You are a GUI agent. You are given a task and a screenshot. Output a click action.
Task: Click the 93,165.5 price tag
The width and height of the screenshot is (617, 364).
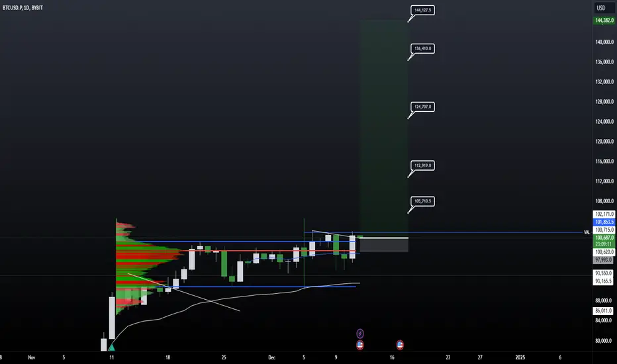[x=604, y=281]
